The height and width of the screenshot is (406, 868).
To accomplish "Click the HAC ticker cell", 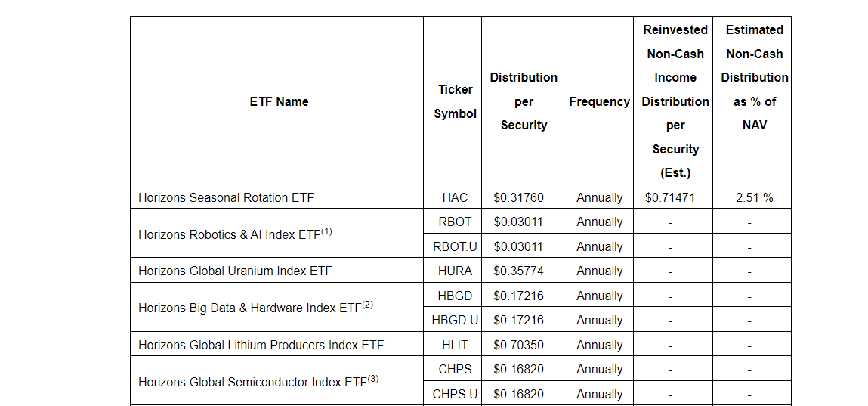I will point(455,197).
